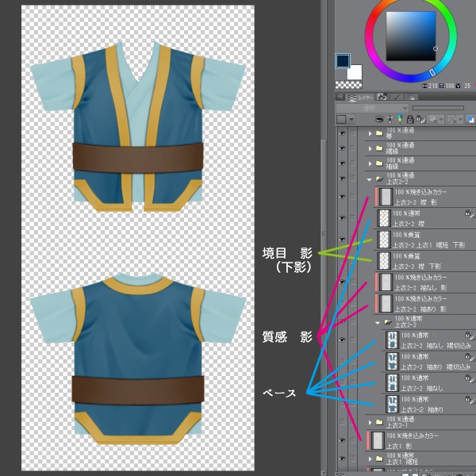
Task: Toggle lock transparent pixels icon
Action: pos(420,119)
